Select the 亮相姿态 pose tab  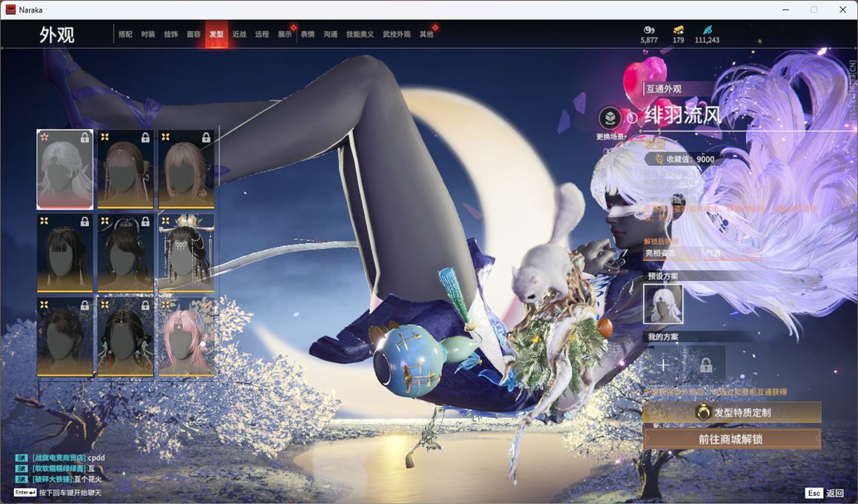point(660,253)
